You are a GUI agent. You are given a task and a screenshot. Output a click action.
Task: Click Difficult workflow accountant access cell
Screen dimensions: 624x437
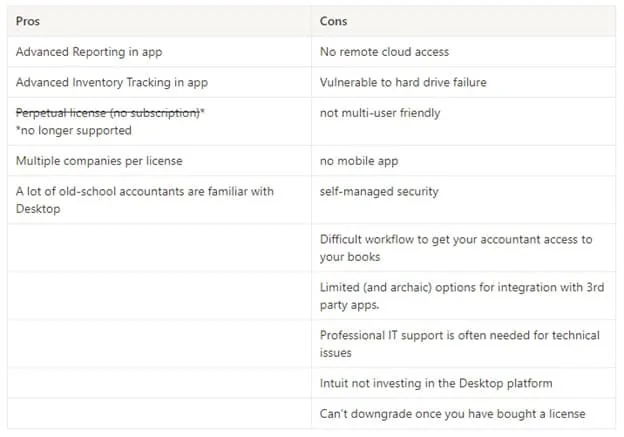[x=463, y=248]
